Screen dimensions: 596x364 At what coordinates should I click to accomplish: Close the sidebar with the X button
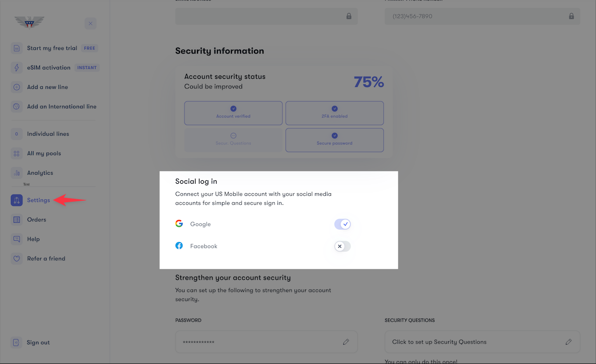(x=90, y=23)
